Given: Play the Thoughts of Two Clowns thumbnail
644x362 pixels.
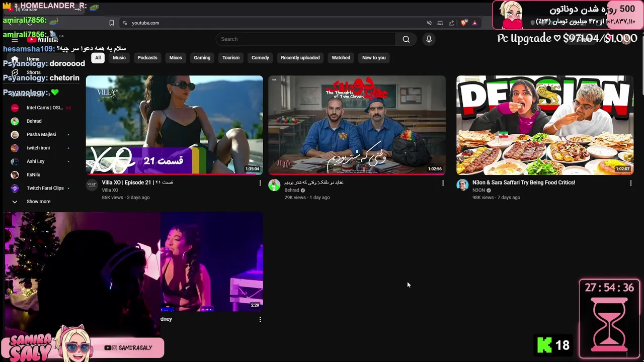Looking at the screenshot, I should pos(357,125).
